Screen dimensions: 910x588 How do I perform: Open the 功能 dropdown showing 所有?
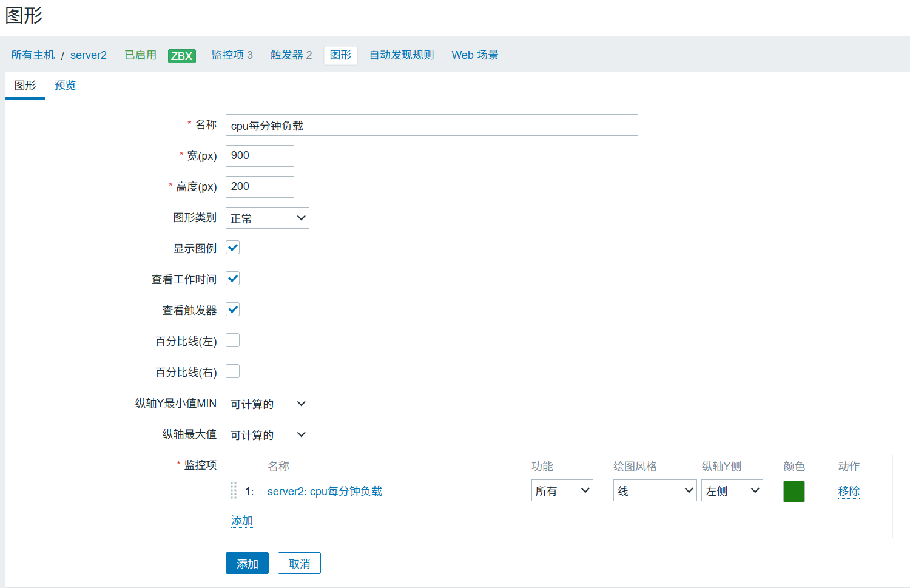(562, 490)
